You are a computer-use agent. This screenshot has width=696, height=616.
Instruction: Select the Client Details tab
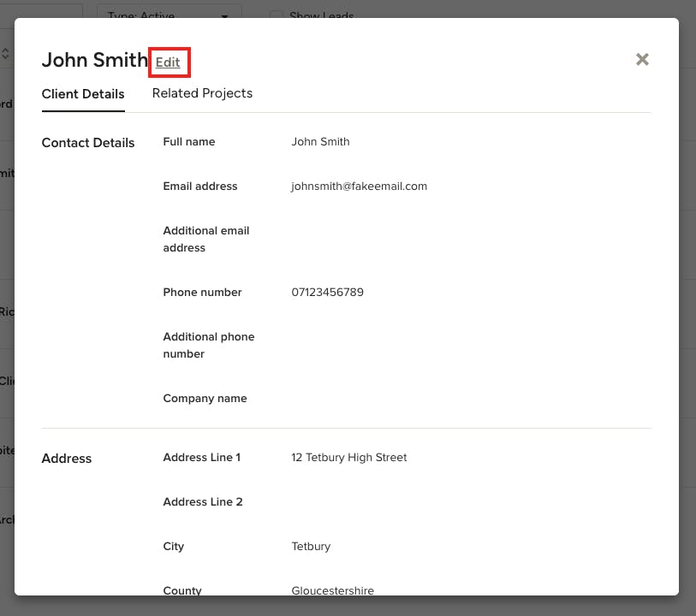click(x=83, y=94)
